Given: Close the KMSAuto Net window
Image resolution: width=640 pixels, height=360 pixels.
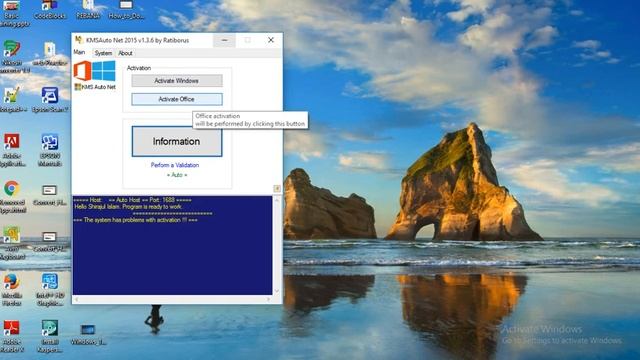Looking at the screenshot, I should coord(271,40).
